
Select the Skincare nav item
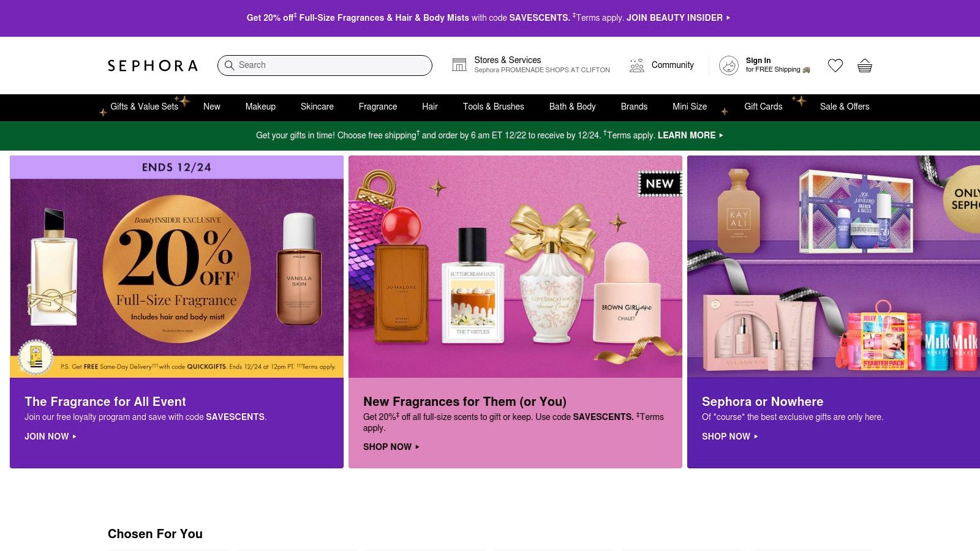(317, 107)
